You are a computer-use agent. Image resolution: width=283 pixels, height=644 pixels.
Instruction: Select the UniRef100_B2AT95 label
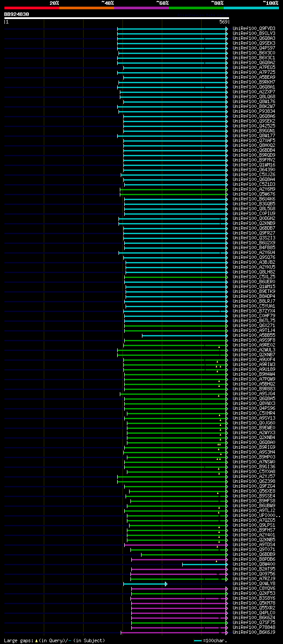coord(254,569)
